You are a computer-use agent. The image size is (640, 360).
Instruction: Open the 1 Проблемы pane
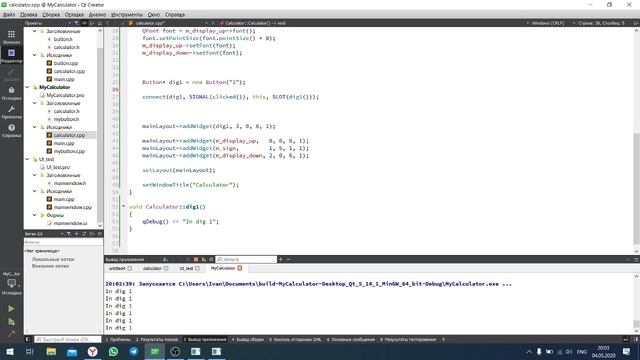point(118,340)
